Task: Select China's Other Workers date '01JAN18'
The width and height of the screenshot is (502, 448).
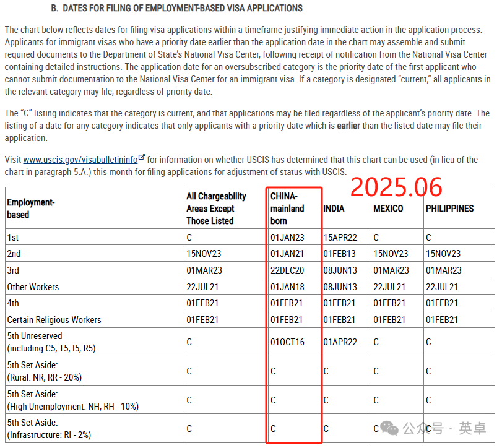Action: click(287, 287)
